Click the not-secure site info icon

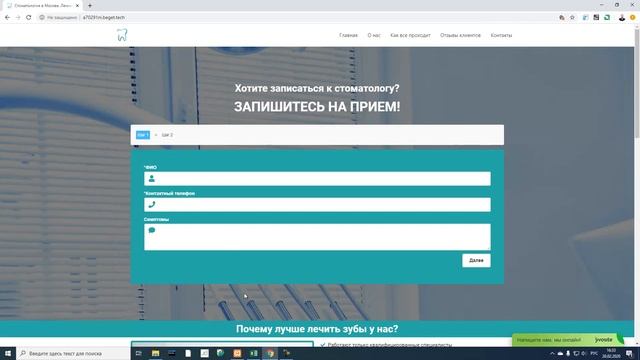click(42, 18)
